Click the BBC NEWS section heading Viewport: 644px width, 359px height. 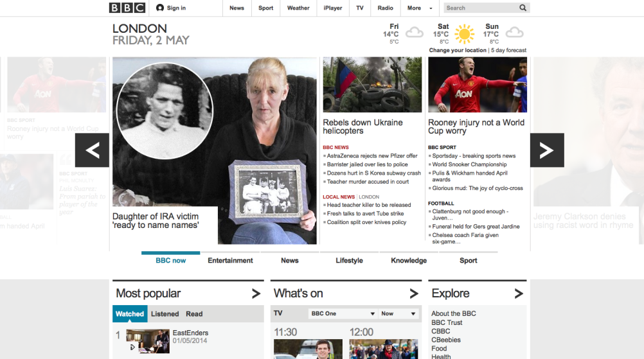coord(335,147)
